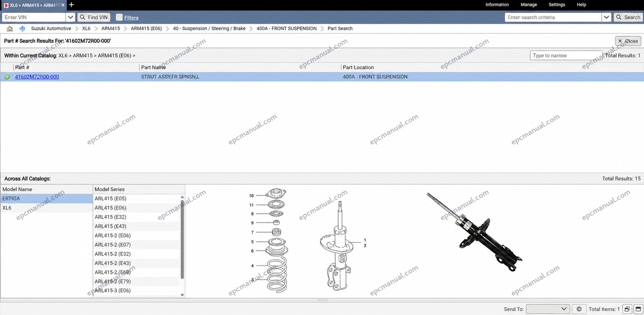
Task: Select XL6 in Model Name list
Action: [x=47, y=208]
